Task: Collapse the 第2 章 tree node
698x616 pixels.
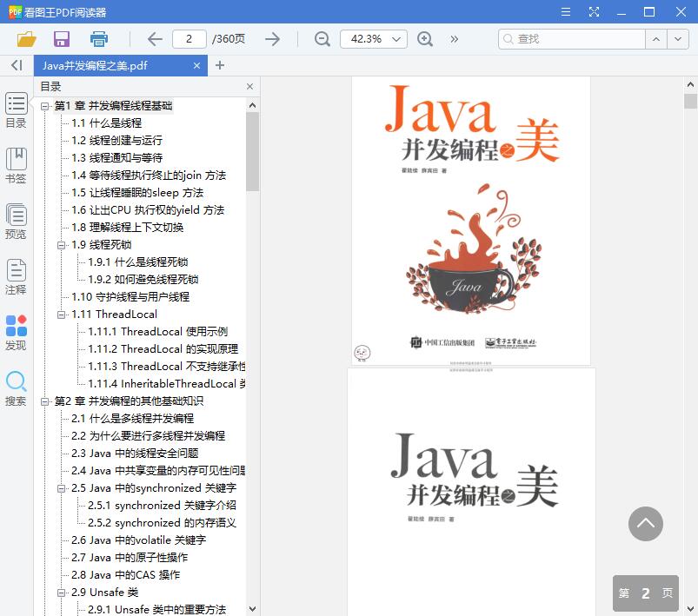Action: coord(44,401)
